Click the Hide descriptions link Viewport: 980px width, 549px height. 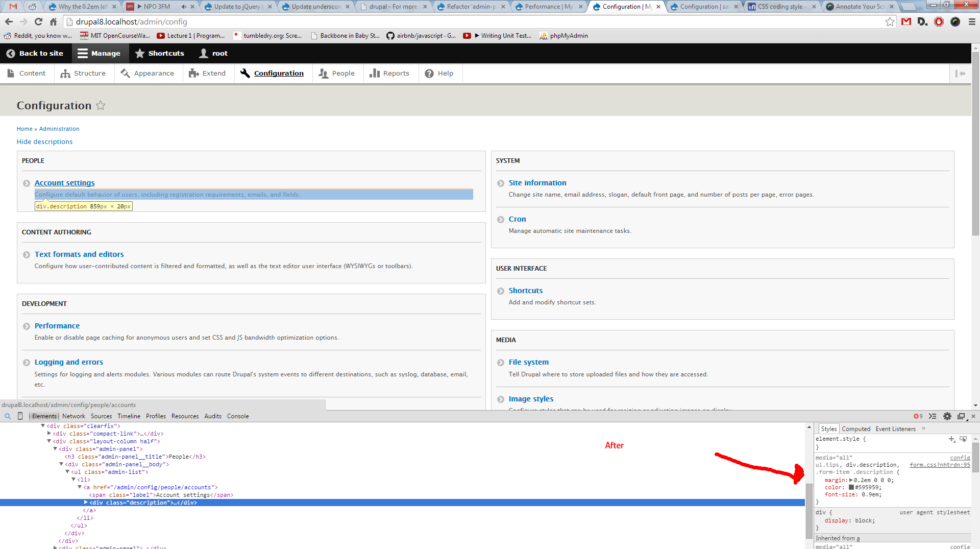(44, 141)
